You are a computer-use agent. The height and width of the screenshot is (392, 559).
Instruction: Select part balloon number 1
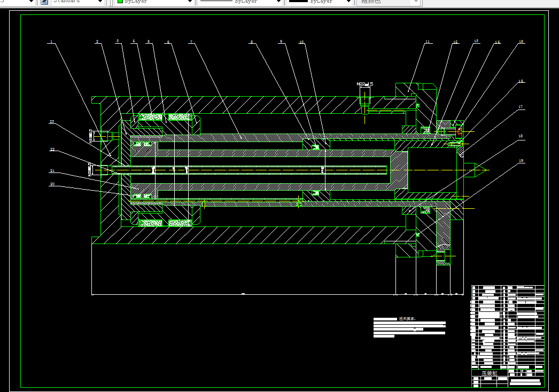click(51, 42)
